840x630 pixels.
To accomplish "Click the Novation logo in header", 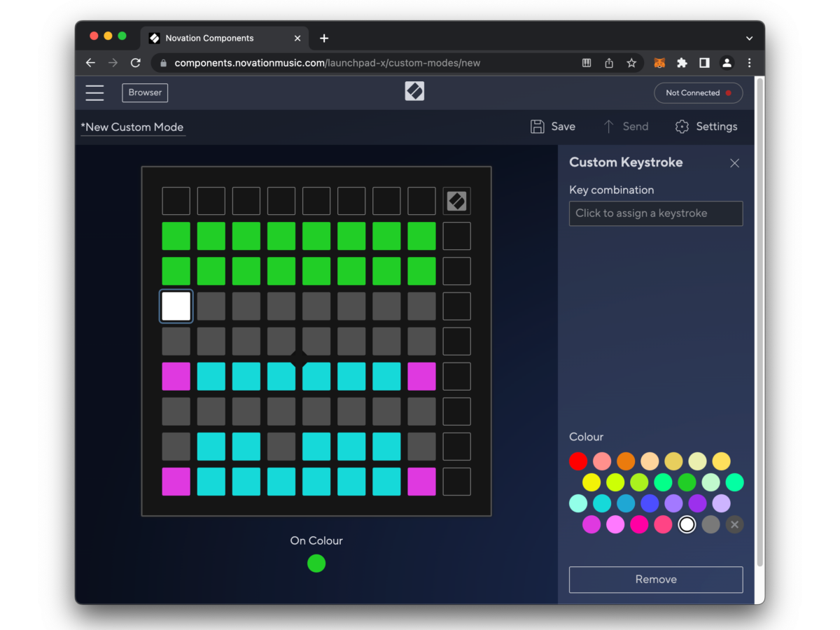I will pyautogui.click(x=414, y=92).
